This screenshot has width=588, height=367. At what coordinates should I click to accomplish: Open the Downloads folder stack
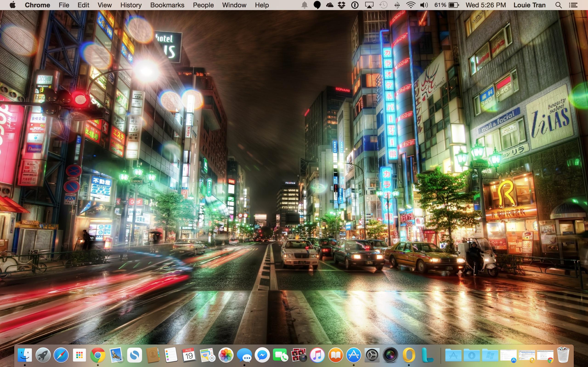pyautogui.click(x=471, y=355)
